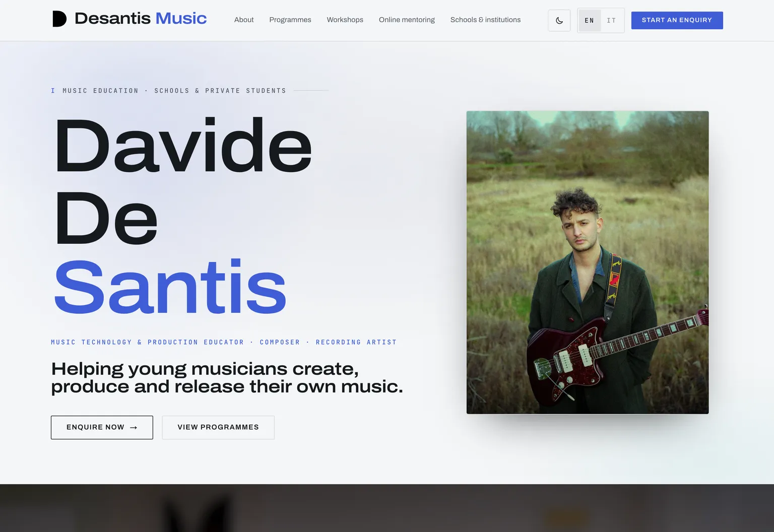The image size is (774, 532).
Task: Click the Enquire Now button
Action: tap(102, 427)
